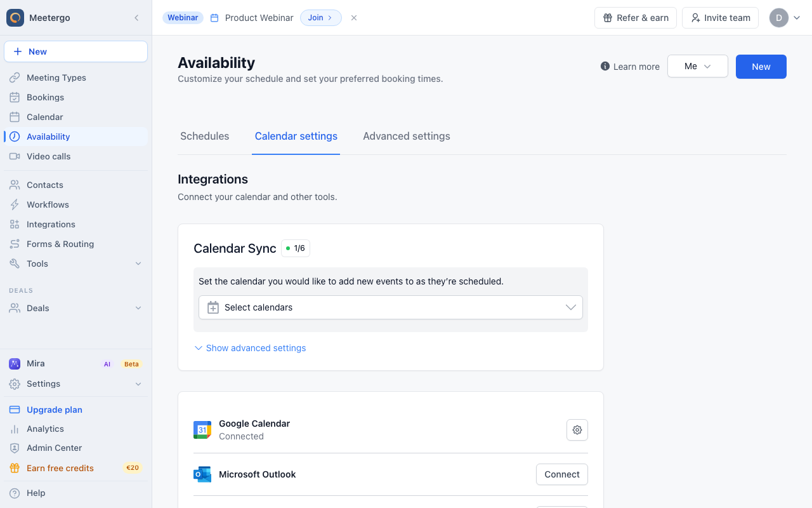The height and width of the screenshot is (508, 812).
Task: Open Video calls camera icon
Action: point(15,156)
